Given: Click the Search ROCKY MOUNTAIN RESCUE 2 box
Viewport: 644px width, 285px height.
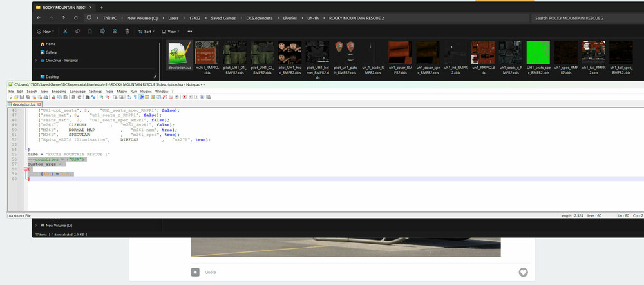Looking at the screenshot, I should (587, 18).
